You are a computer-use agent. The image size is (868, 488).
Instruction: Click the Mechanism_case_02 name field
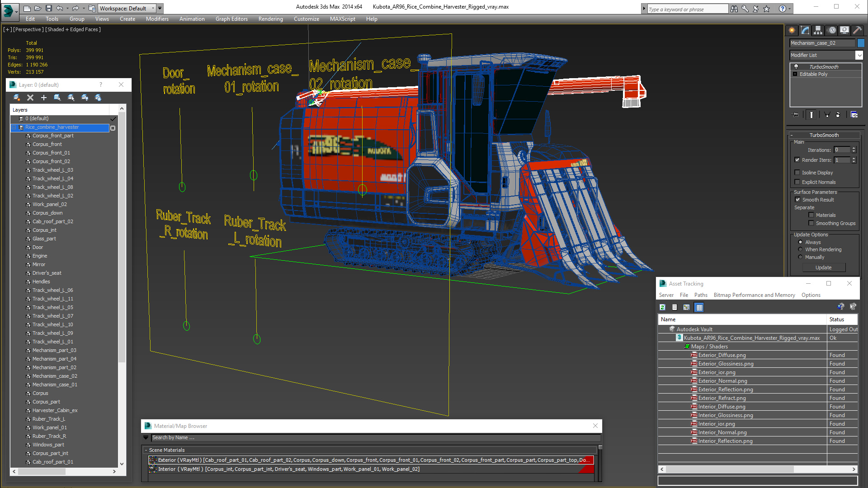(822, 43)
